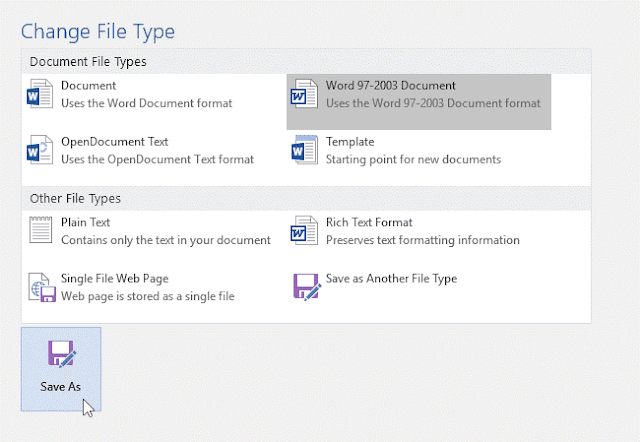Image resolution: width=640 pixels, height=442 pixels.
Task: Choose the Template file type label
Action: click(x=350, y=142)
